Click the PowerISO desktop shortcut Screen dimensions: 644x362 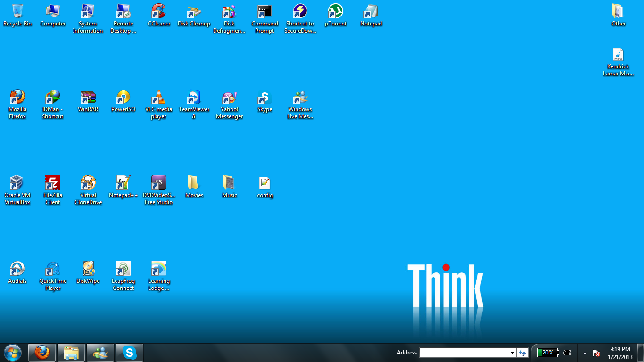123,98
